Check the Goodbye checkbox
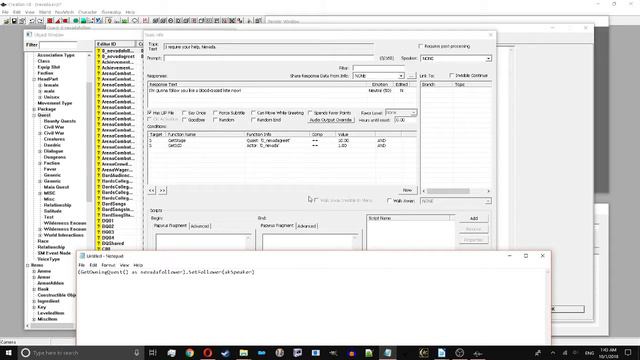The height and width of the screenshot is (360, 640). [184, 120]
